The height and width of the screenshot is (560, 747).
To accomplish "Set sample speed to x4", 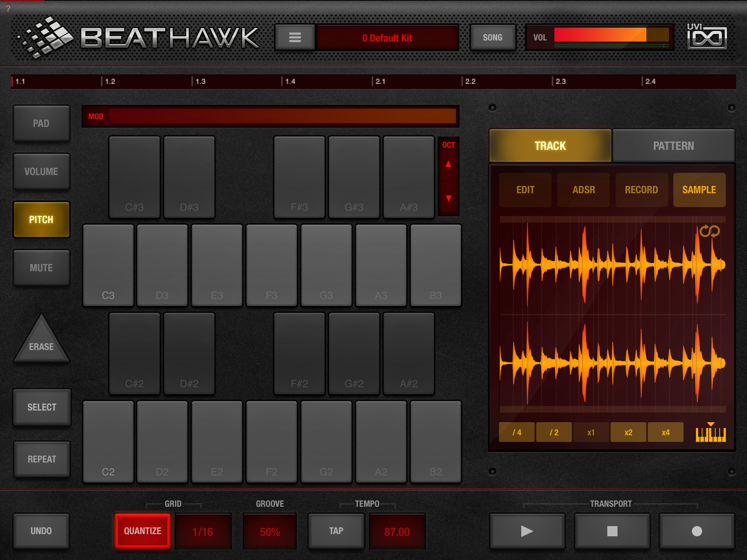I will 666,432.
